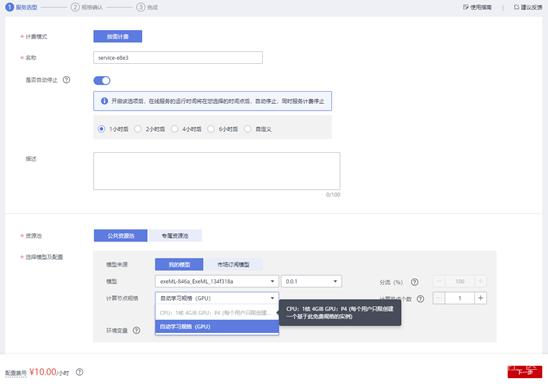
Task: Click the pay-per-use billing mode button
Action: (118, 36)
